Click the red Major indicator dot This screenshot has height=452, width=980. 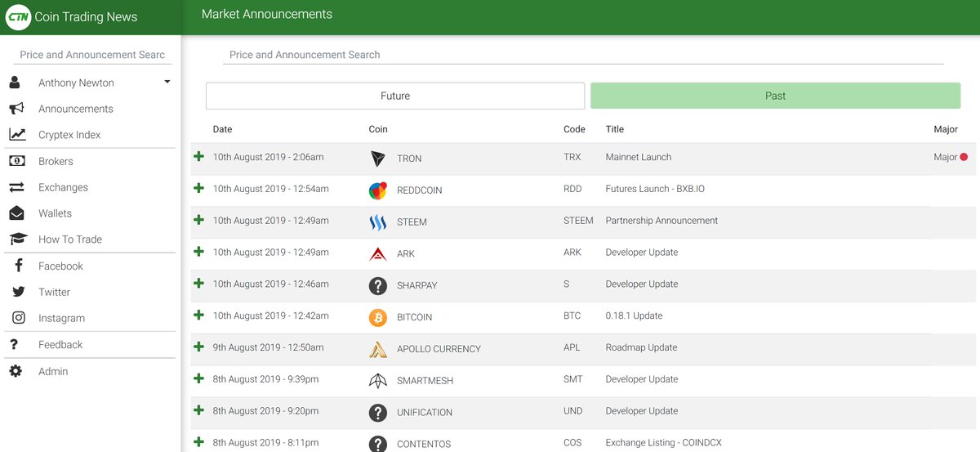click(x=964, y=157)
